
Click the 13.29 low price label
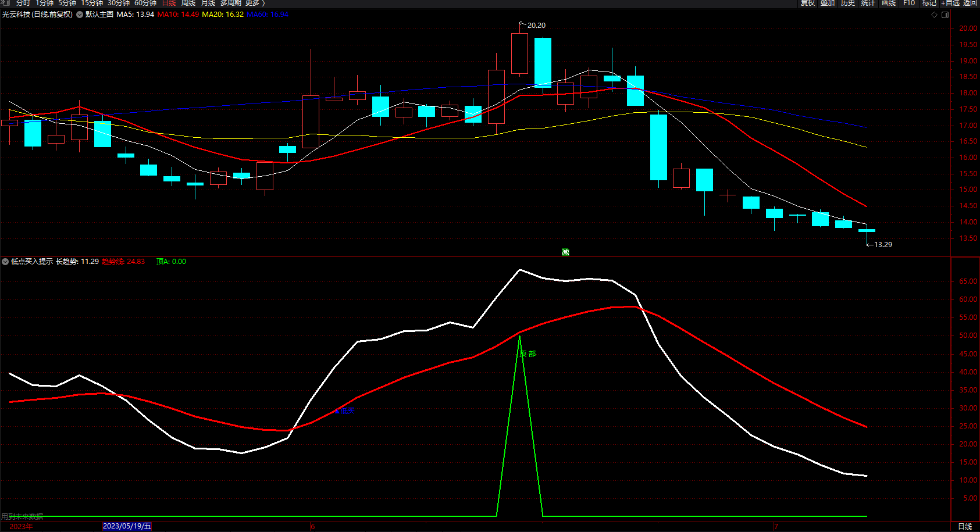pos(883,245)
